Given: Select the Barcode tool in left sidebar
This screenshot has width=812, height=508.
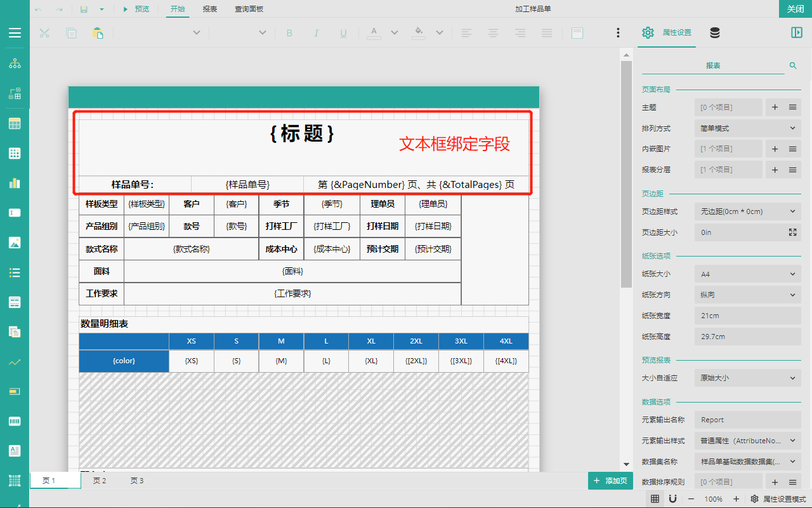Looking at the screenshot, I should 15,421.
